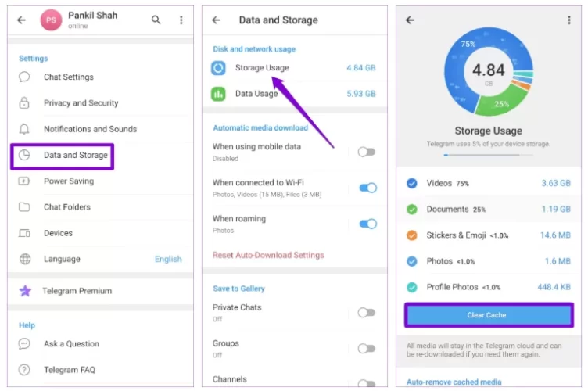The height and width of the screenshot is (391, 588).
Task: Open the three-dot menu beside the search icon
Action: tap(181, 20)
